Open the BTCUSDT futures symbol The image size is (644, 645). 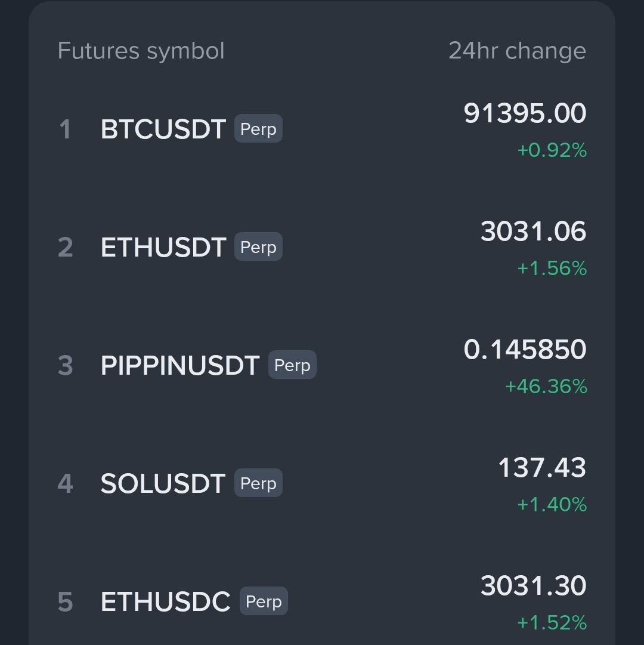163,129
